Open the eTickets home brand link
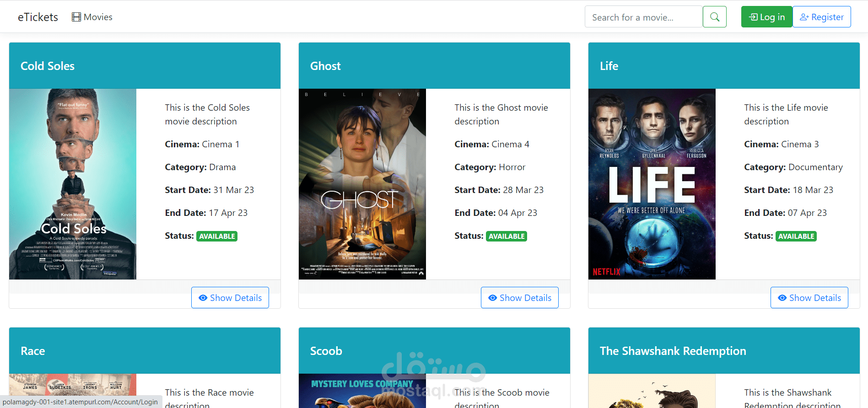Viewport: 868px width, 408px height. pos(38,17)
